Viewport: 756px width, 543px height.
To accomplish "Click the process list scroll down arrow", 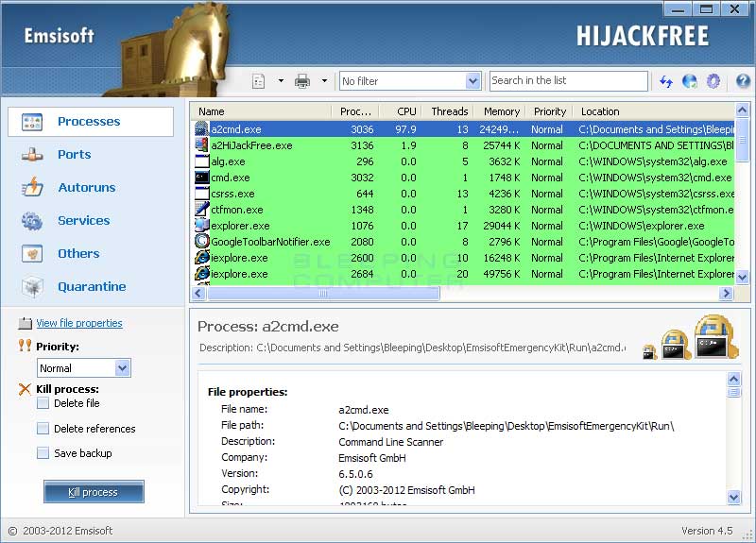I will [743, 277].
